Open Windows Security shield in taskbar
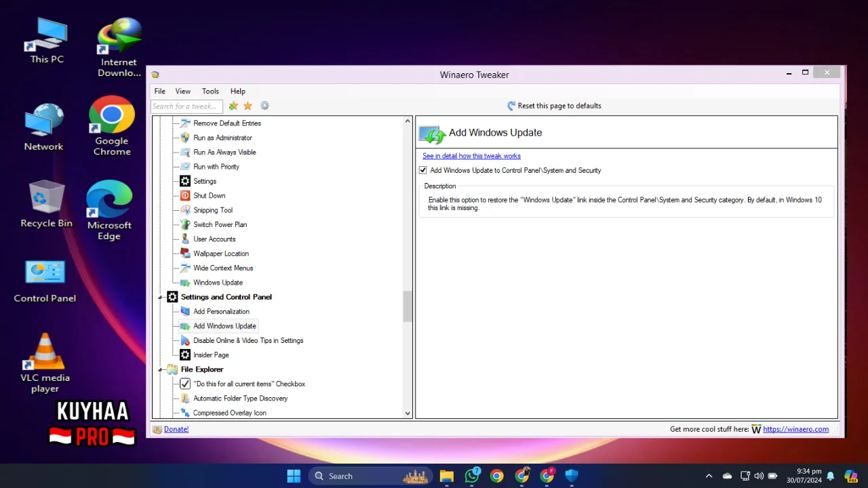 coord(572,476)
